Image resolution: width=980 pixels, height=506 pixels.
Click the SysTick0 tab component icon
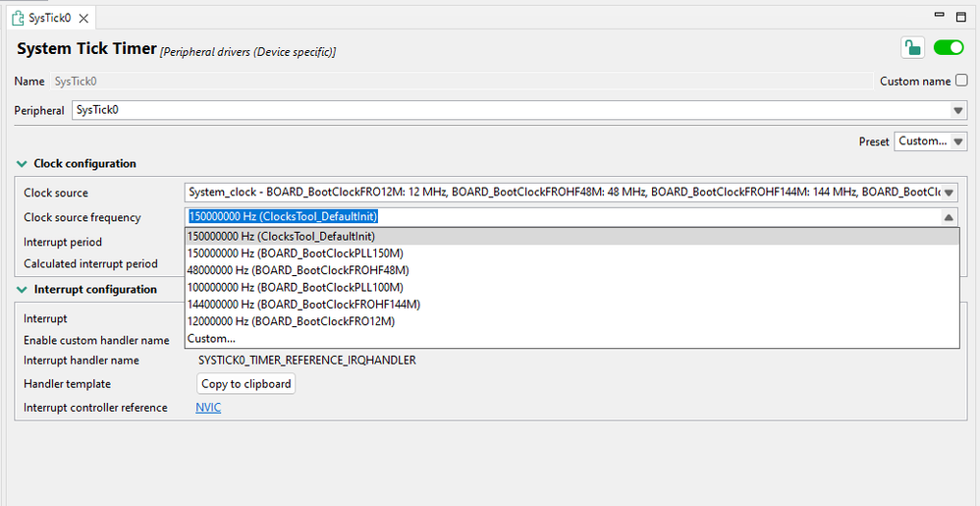18,18
